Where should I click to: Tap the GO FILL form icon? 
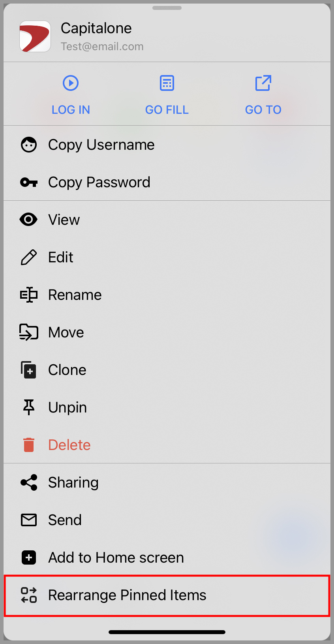tap(167, 83)
